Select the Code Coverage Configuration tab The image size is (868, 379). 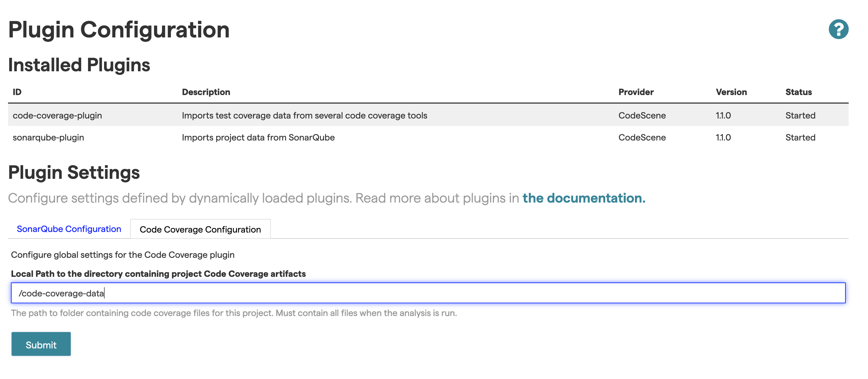coord(200,229)
